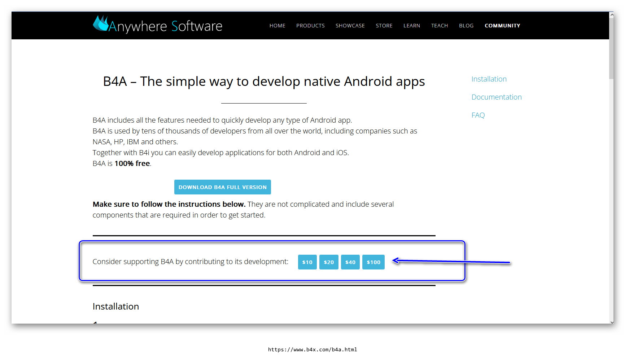Go to the SHOWCASE page
The image size is (625, 364).
(x=350, y=26)
